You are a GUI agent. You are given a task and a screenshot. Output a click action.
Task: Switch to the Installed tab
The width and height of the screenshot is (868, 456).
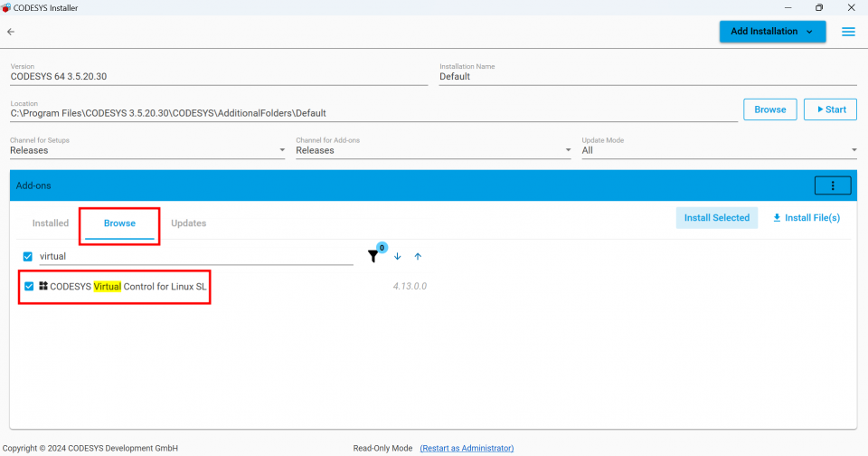point(51,223)
